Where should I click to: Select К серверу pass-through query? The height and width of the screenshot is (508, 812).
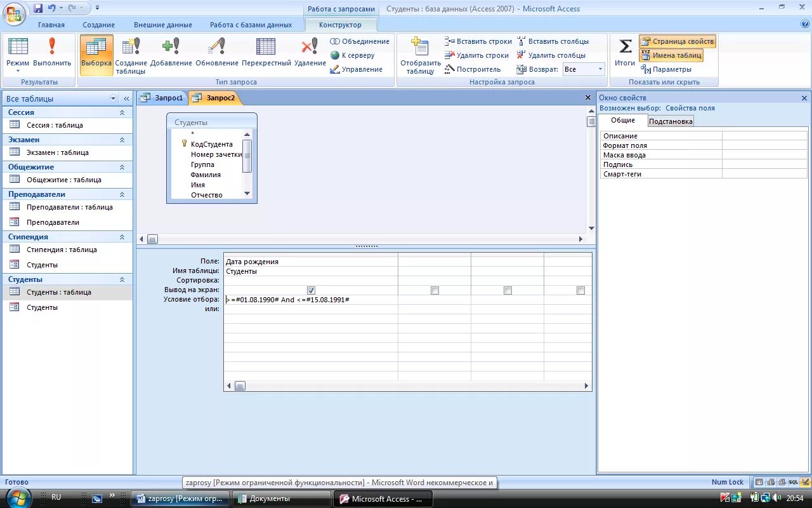(353, 55)
